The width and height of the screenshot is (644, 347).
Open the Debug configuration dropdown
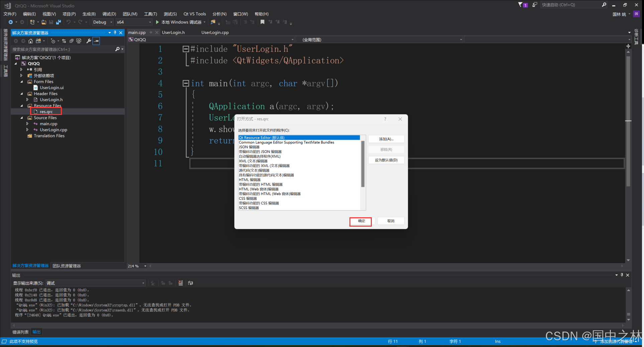point(103,22)
